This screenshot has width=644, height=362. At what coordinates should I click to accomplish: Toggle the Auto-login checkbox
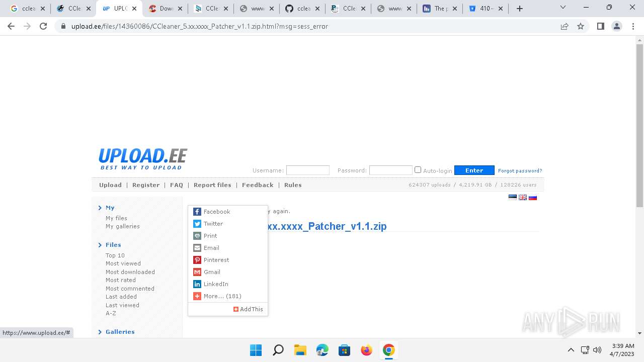tap(418, 170)
